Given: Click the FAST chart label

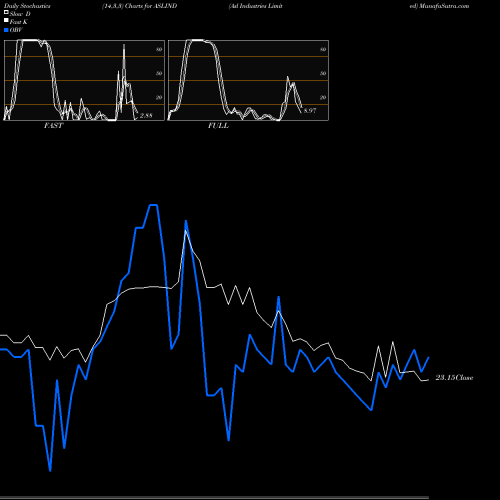Looking at the screenshot, I should [x=53, y=125].
